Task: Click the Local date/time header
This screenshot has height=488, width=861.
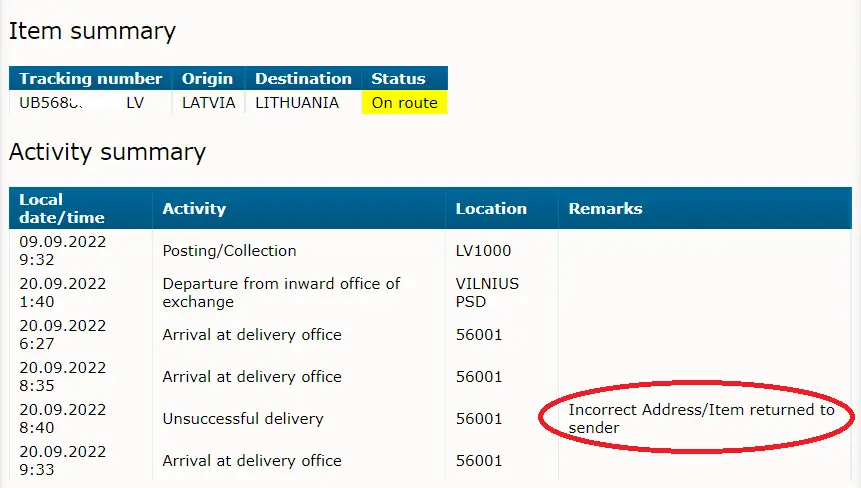Action: pos(62,209)
